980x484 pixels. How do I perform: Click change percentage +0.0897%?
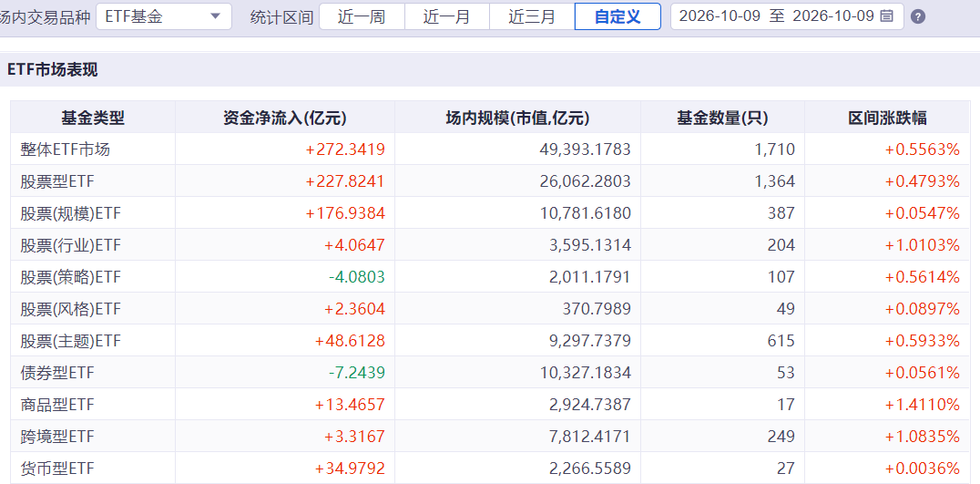click(923, 309)
